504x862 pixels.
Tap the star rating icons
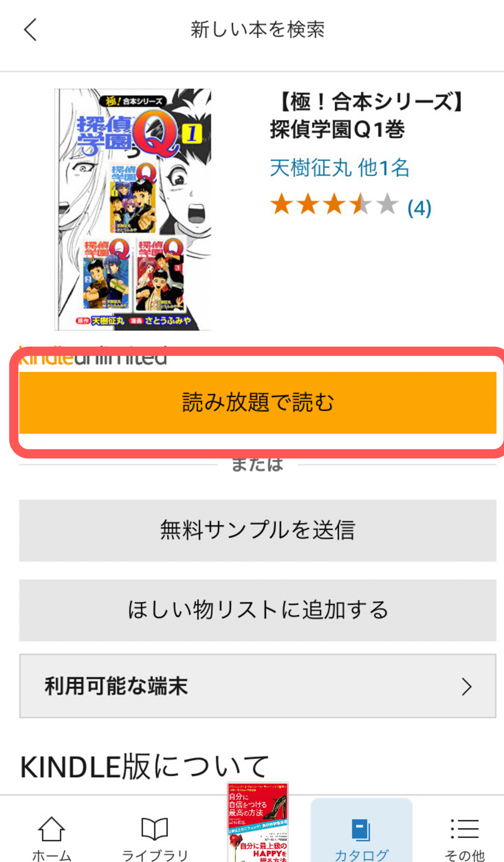334,205
